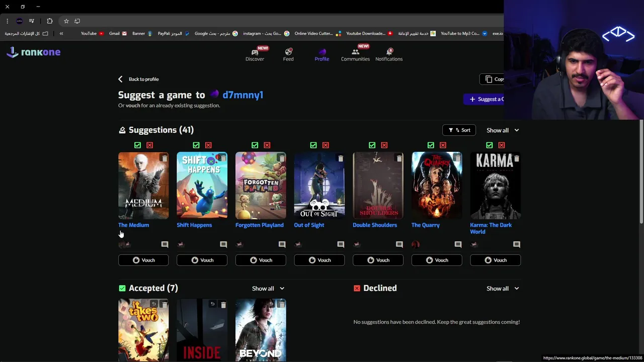The height and width of the screenshot is (362, 644).
Task: Vouch for The Quarry
Action: (x=437, y=260)
